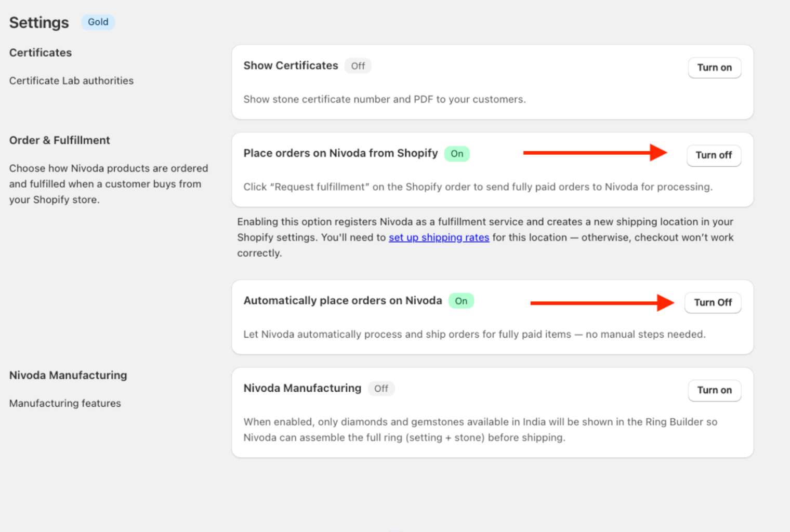Screen dimensions: 790x532
Task: Click the Certificate Lab authorities text
Action: 71,81
